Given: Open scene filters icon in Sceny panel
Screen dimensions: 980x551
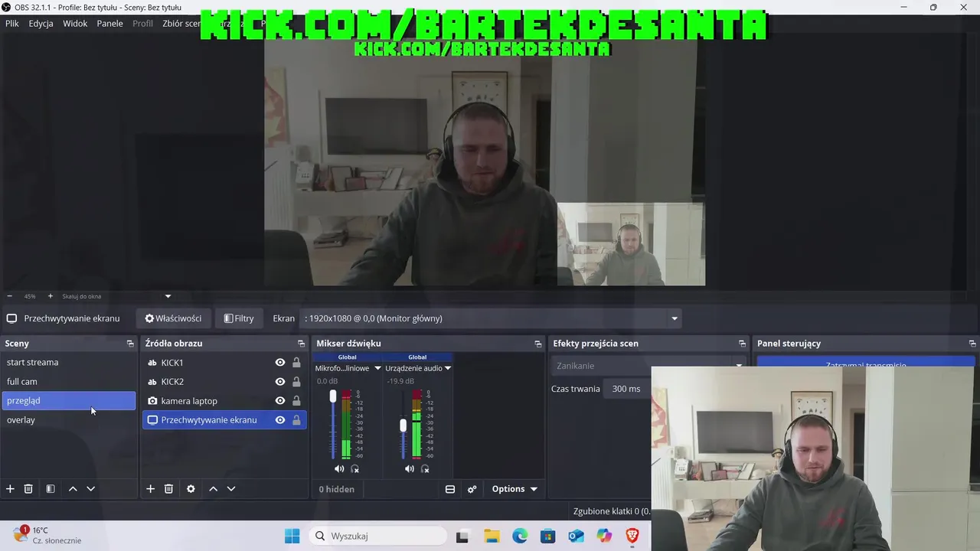Looking at the screenshot, I should (50, 489).
